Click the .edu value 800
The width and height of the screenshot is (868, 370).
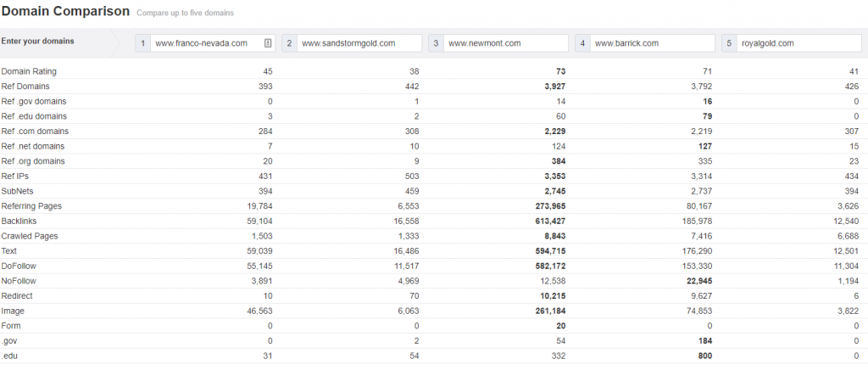point(705,356)
